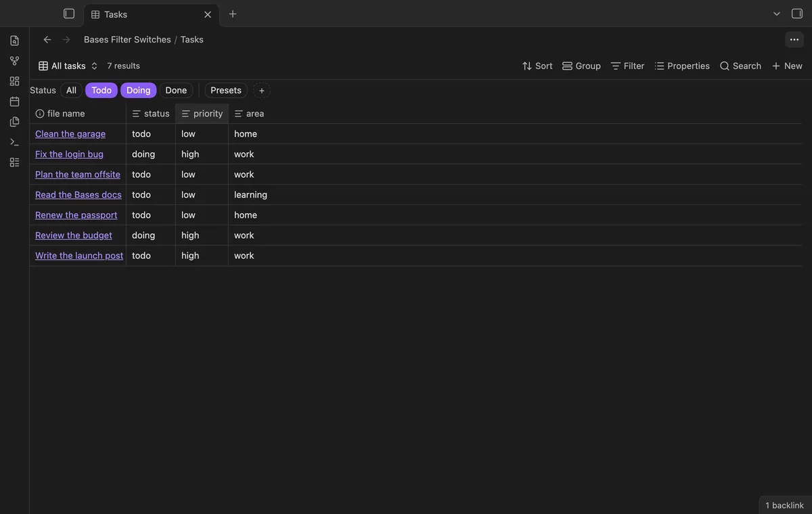Click Bases Filter Switches breadcrumb

[x=127, y=39]
